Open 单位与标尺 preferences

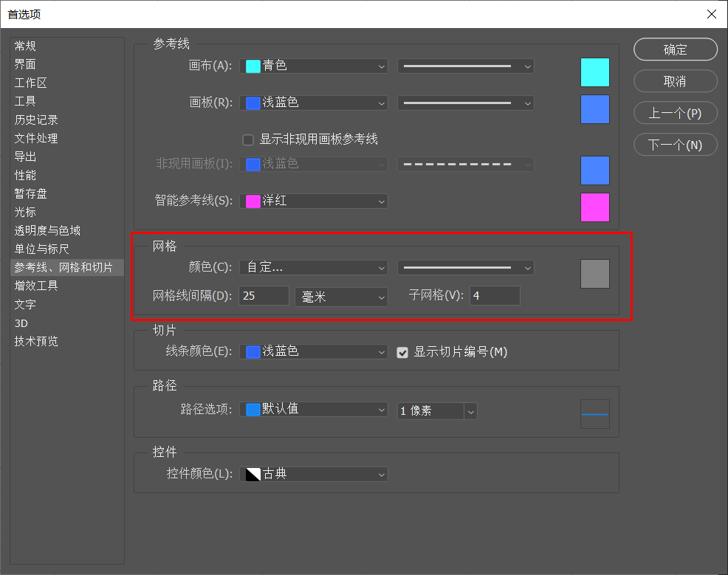[x=42, y=249]
